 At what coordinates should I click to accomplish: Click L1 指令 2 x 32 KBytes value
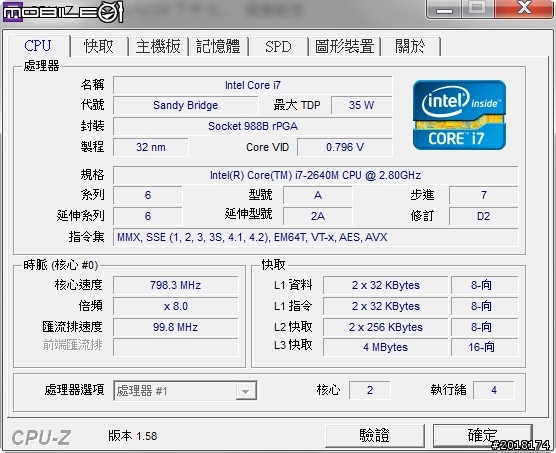point(385,306)
